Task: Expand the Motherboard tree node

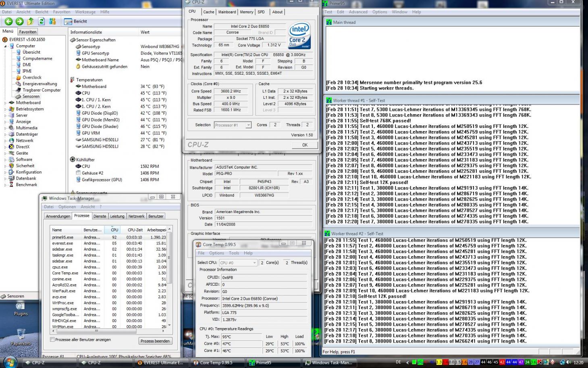Action: click(6, 103)
